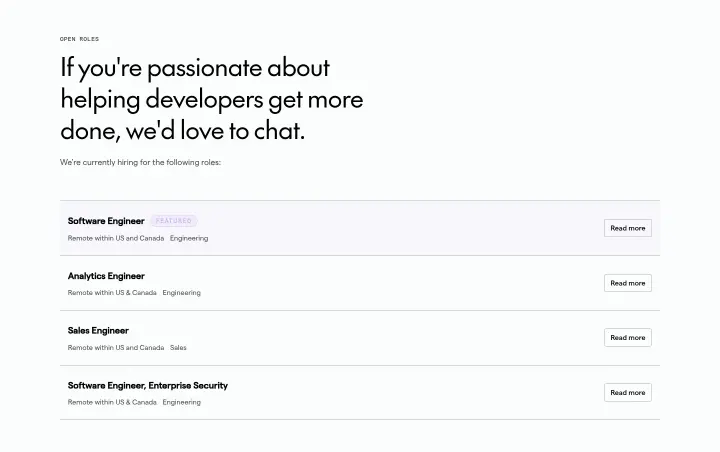This screenshot has width=720, height=452.
Task: Click the passionate about helping developers headline
Action: [x=212, y=99]
